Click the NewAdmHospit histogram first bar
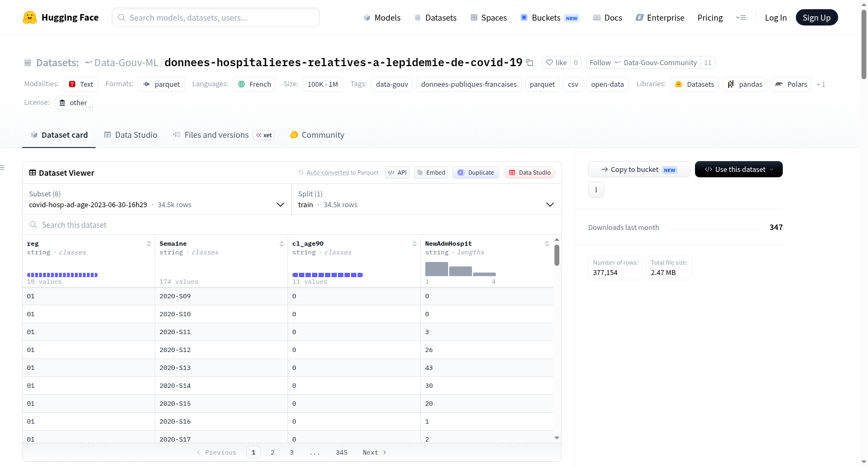The width and height of the screenshot is (868, 467). coord(436,269)
